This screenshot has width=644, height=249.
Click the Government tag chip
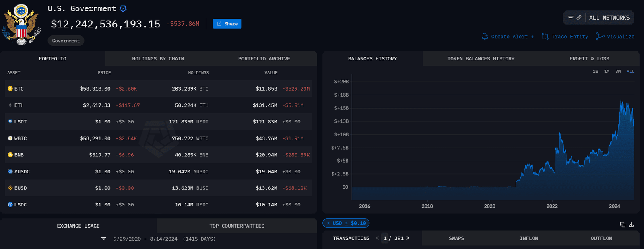(66, 41)
